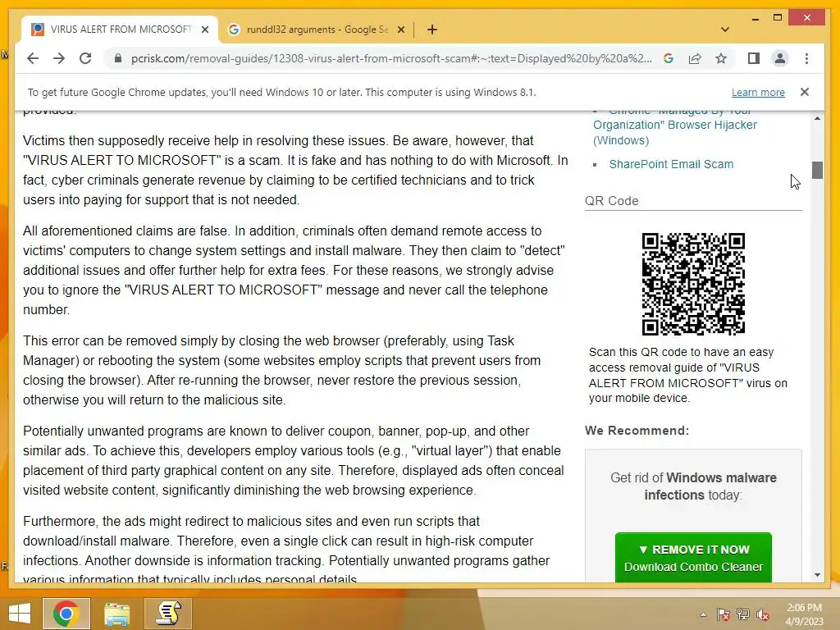Open the Chrome profile menu
The width and height of the screenshot is (840, 630).
(x=780, y=58)
